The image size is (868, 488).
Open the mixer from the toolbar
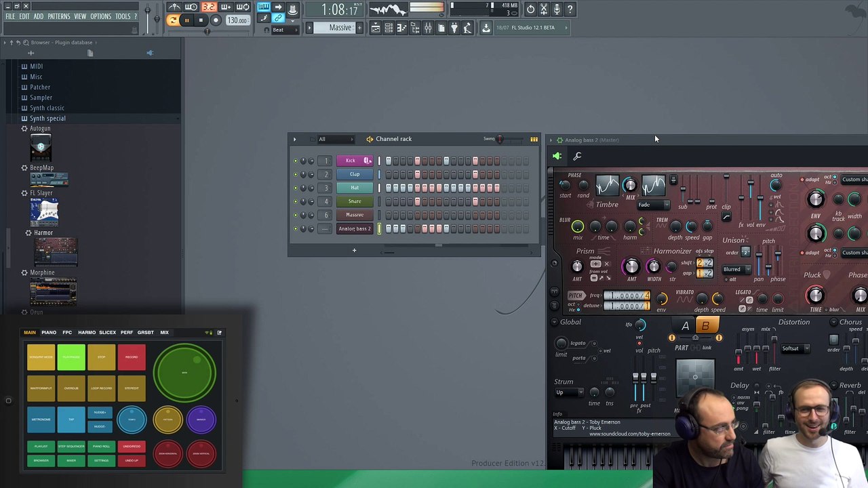[x=428, y=28]
